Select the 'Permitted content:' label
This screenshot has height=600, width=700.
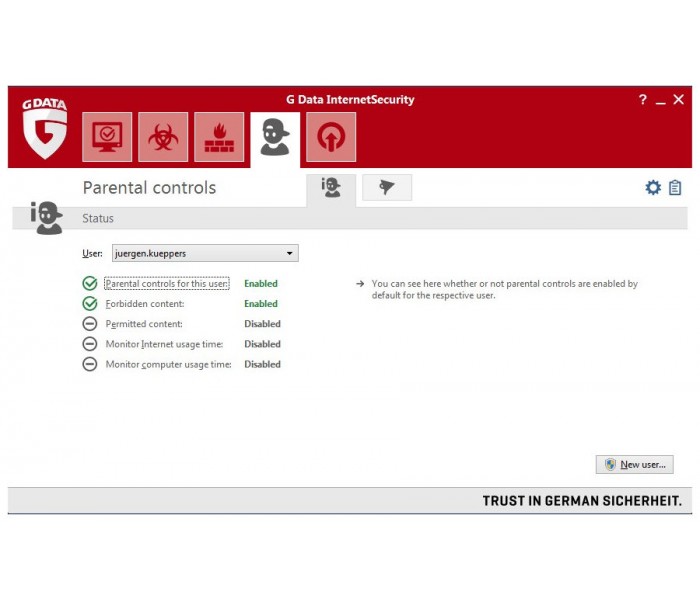[144, 324]
